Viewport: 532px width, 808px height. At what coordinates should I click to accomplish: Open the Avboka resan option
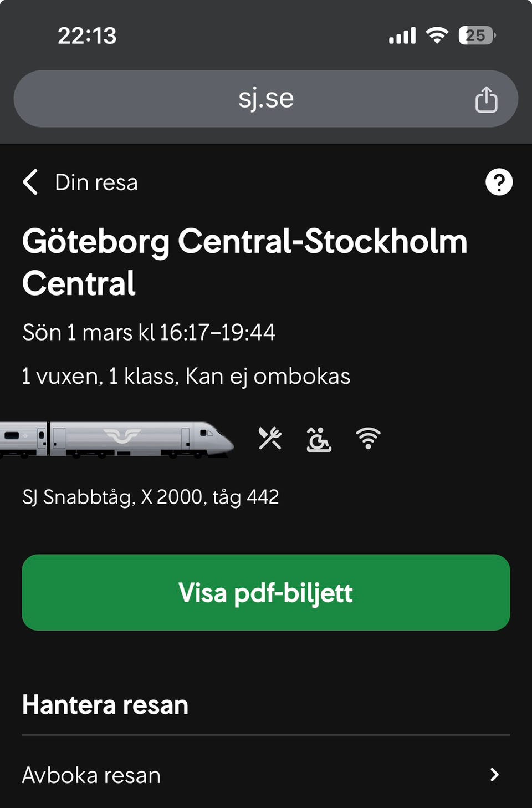tap(91, 775)
